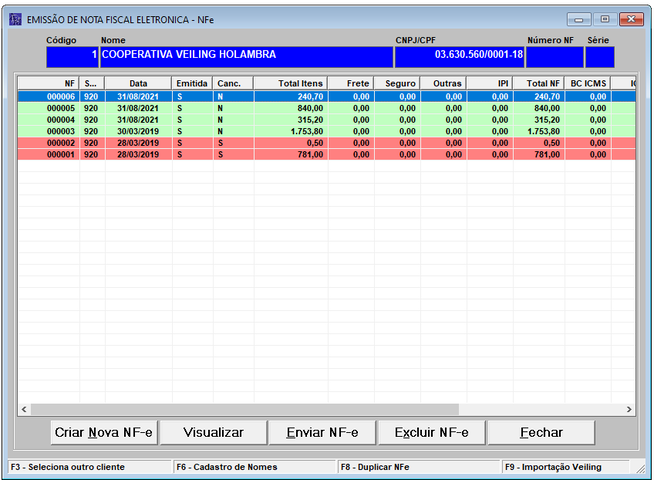654x480 pixels.
Task: Close the window with Fechar button
Action: (541, 432)
